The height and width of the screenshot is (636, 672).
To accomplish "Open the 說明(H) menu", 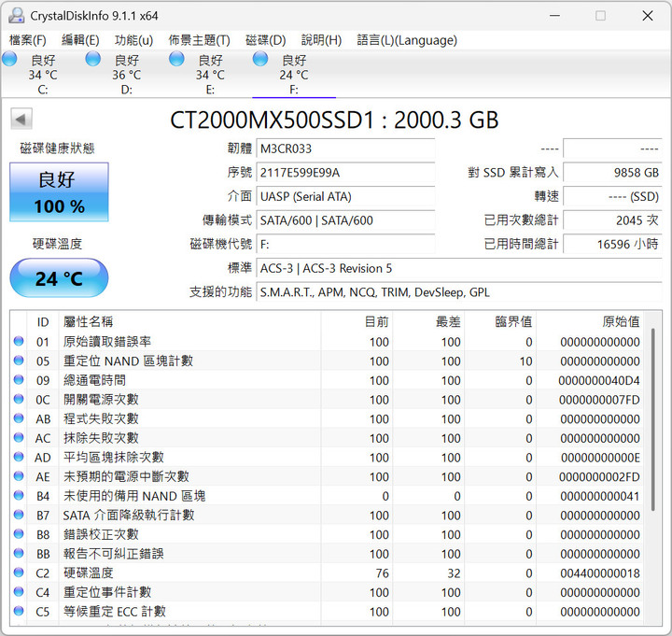I will 321,40.
